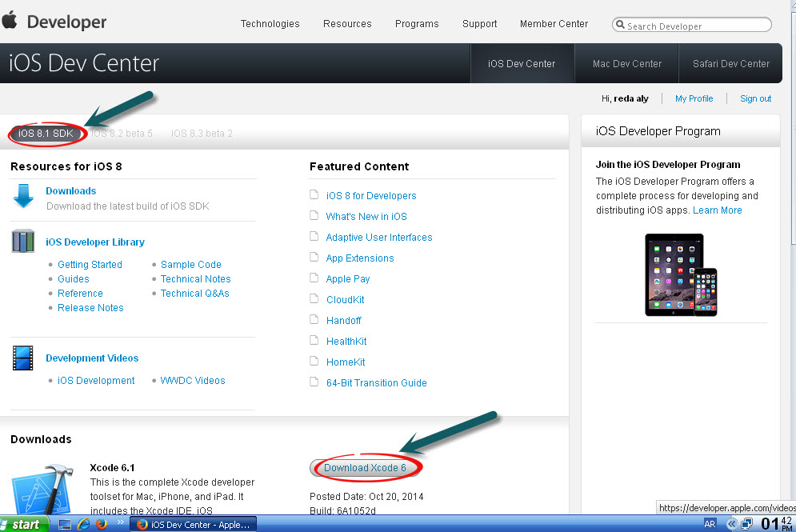Click the Developer site title
This screenshot has height=532, width=796.
click(66, 22)
